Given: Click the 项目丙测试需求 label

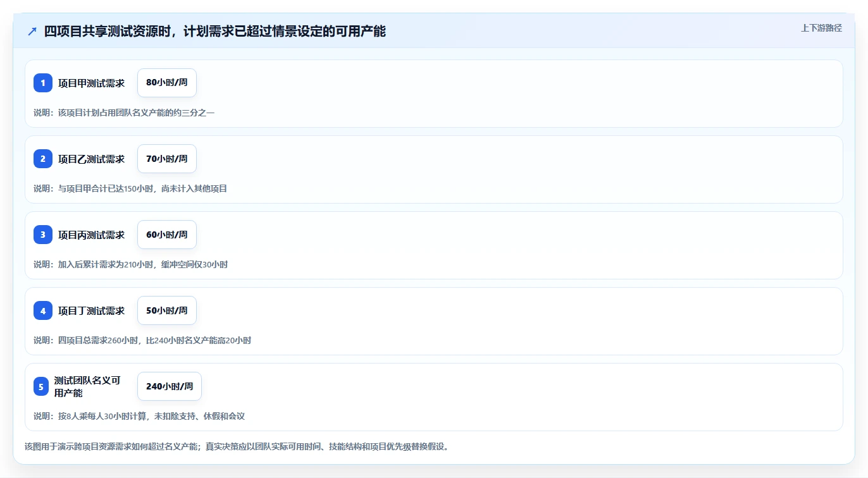Looking at the screenshot, I should (x=92, y=235).
